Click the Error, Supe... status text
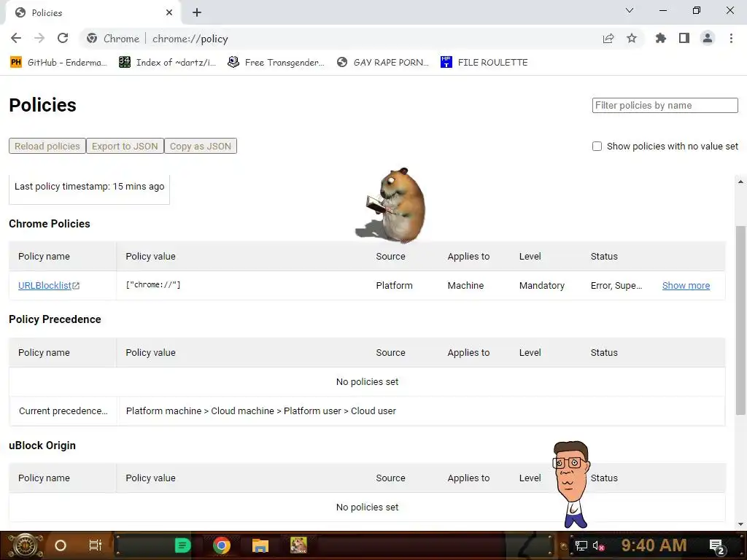This screenshot has width=747, height=560. pyautogui.click(x=616, y=285)
